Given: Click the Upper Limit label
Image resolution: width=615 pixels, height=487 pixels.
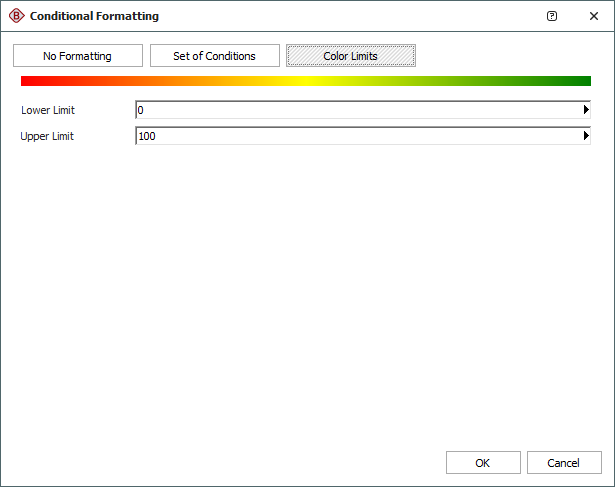Looking at the screenshot, I should [48, 136].
